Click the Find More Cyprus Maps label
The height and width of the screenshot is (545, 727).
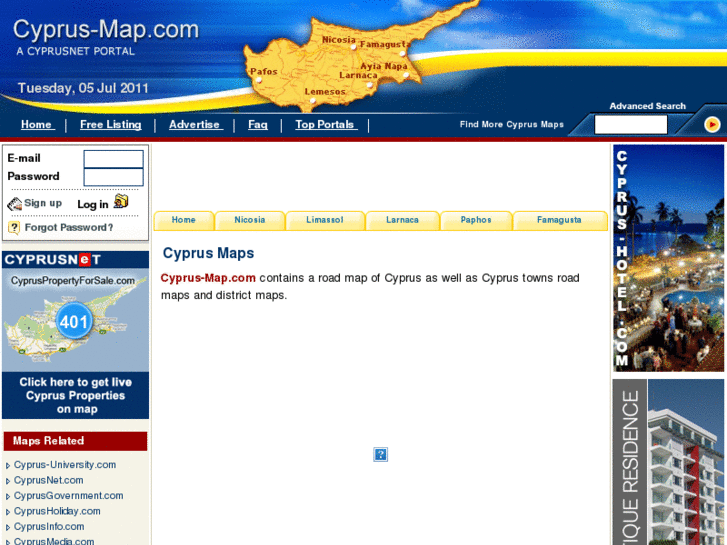[x=511, y=124]
